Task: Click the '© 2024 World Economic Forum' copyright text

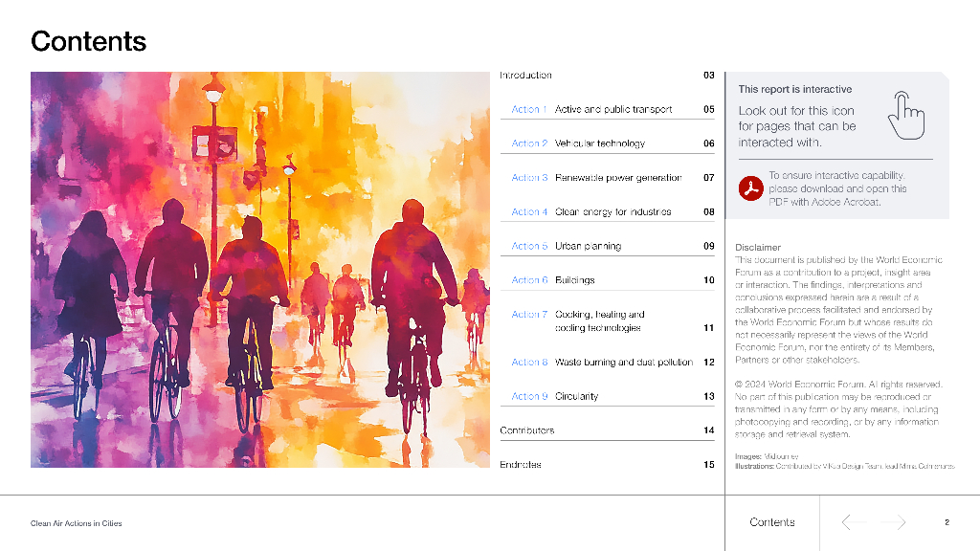Action: (838, 409)
